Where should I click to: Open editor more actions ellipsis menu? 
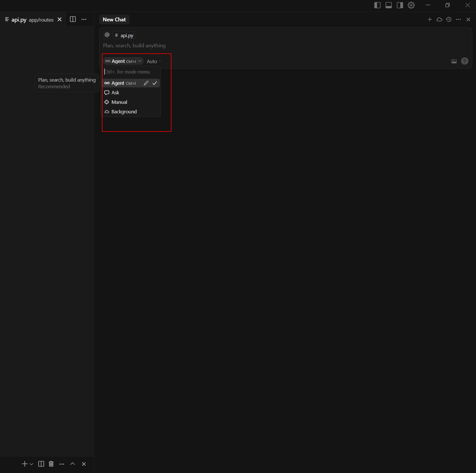[x=84, y=19]
